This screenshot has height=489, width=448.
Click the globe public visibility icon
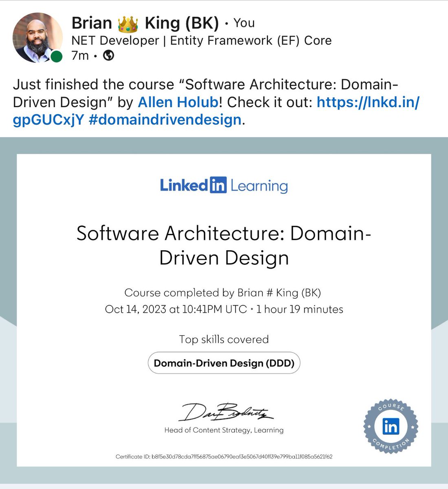point(108,55)
